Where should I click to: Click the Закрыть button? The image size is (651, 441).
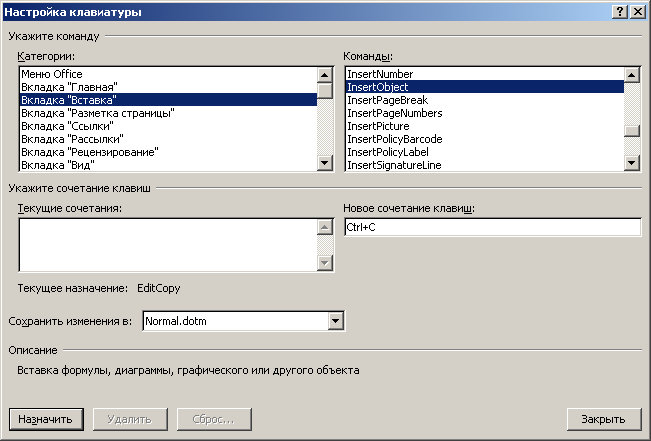coord(603,419)
